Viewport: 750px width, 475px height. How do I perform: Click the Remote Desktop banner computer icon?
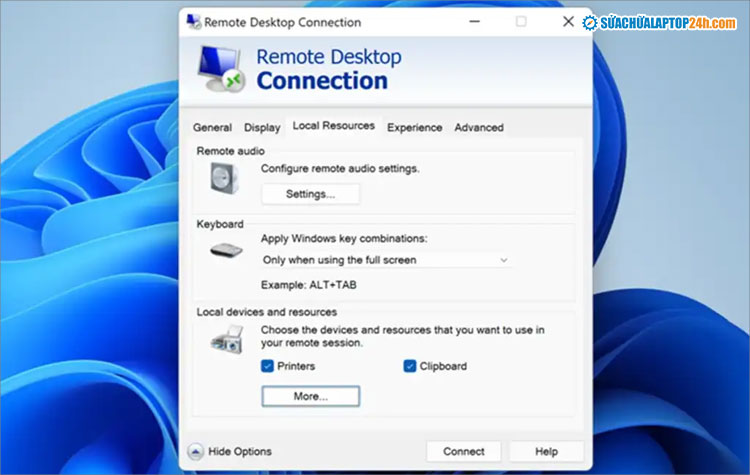(221, 69)
